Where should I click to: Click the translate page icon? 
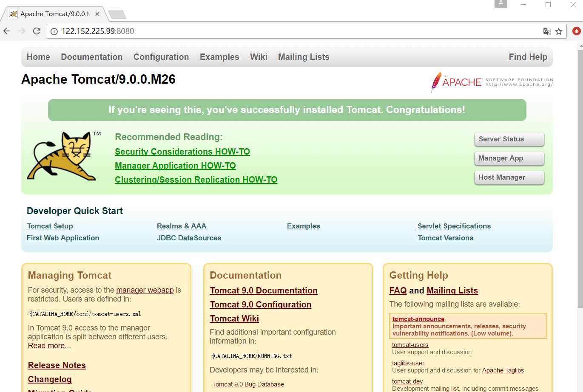coord(547,31)
